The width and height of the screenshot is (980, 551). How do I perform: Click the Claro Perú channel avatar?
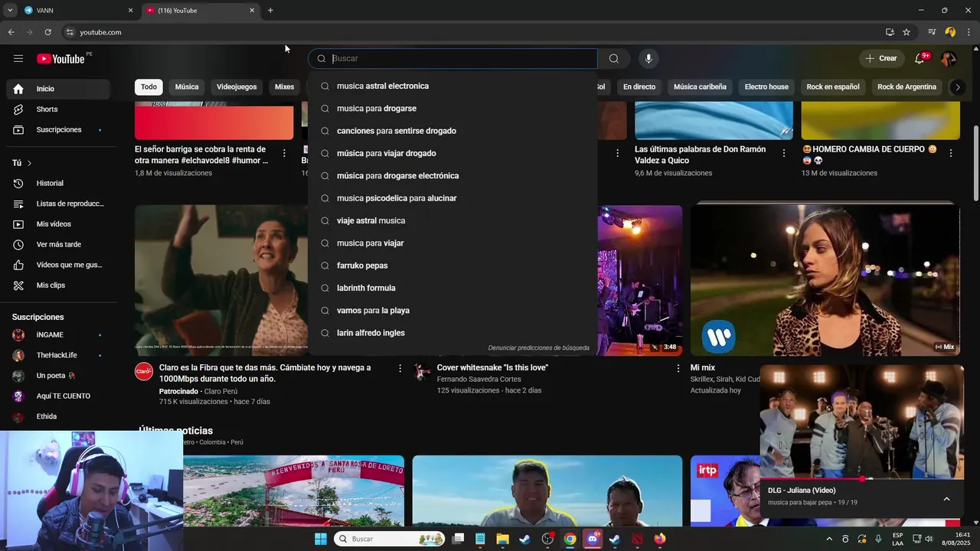[x=144, y=372]
